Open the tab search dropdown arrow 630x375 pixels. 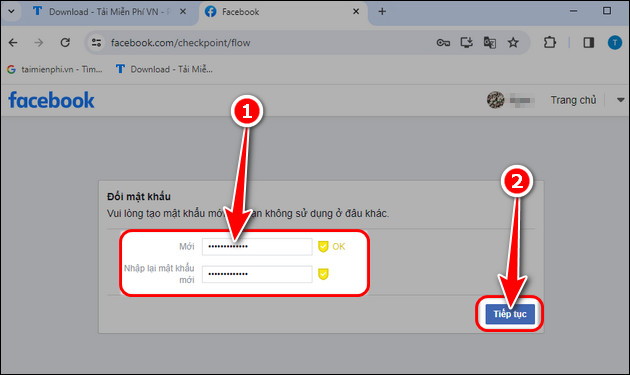click(x=11, y=12)
